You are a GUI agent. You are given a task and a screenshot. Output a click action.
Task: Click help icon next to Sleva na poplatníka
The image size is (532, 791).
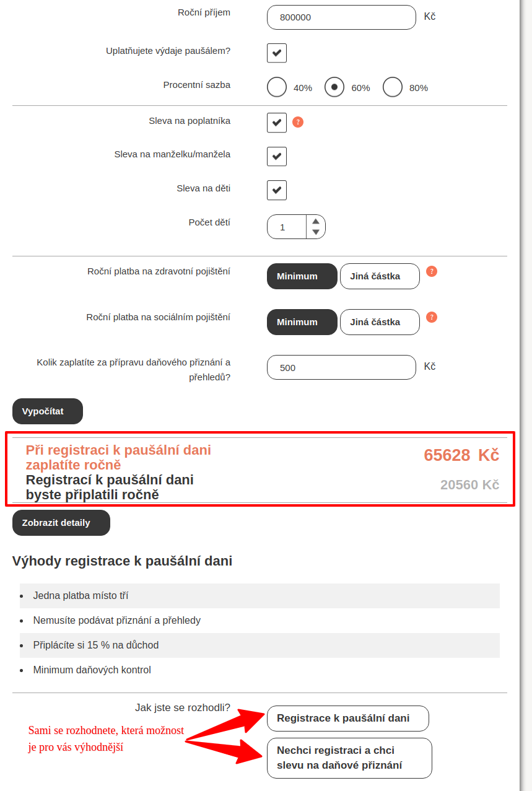pos(298,122)
